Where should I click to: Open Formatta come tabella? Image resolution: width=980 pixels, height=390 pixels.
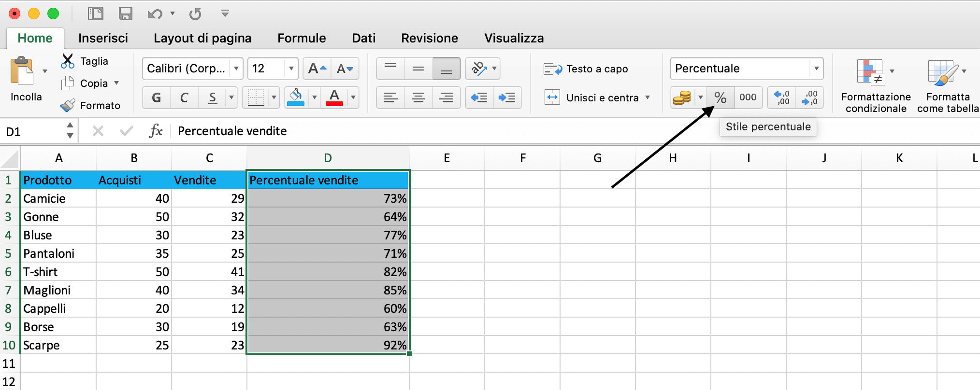[x=948, y=86]
